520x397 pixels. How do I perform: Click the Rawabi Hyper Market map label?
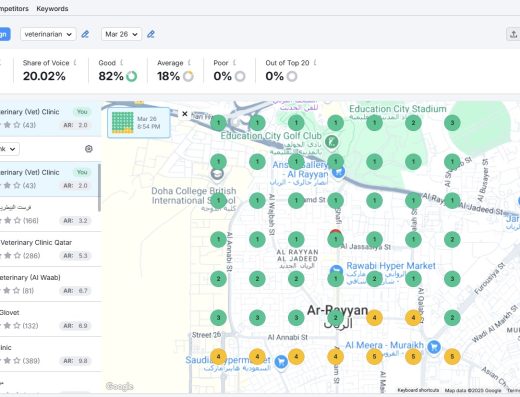[x=391, y=266]
